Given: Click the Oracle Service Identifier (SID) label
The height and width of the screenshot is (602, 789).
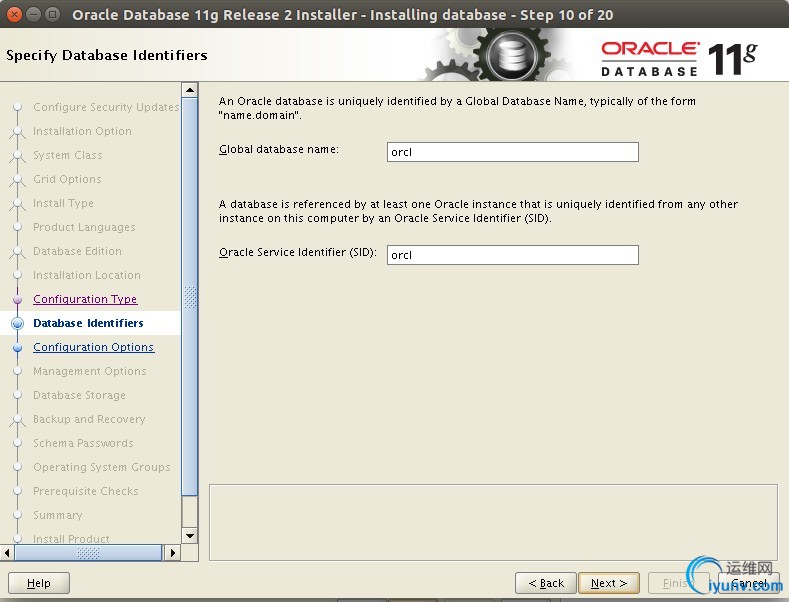Looking at the screenshot, I should pos(298,252).
